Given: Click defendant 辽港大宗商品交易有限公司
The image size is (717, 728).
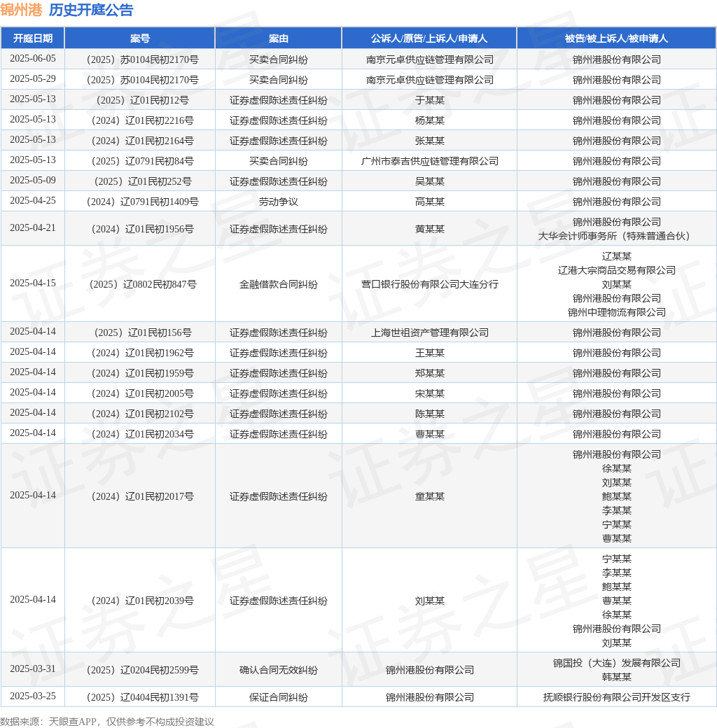Looking at the screenshot, I should click(x=616, y=270).
